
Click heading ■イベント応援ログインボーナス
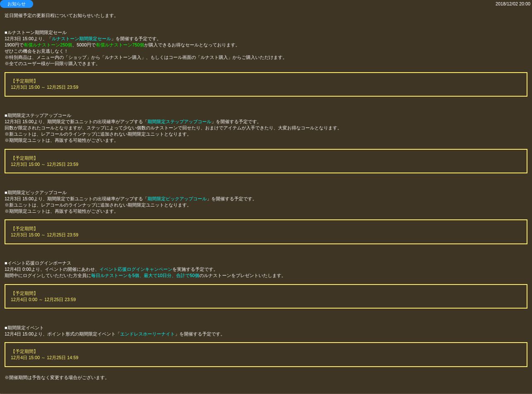click(x=38, y=263)
